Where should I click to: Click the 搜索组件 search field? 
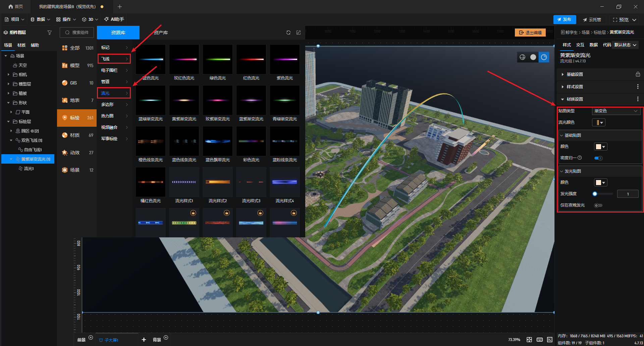pyautogui.click(x=77, y=33)
